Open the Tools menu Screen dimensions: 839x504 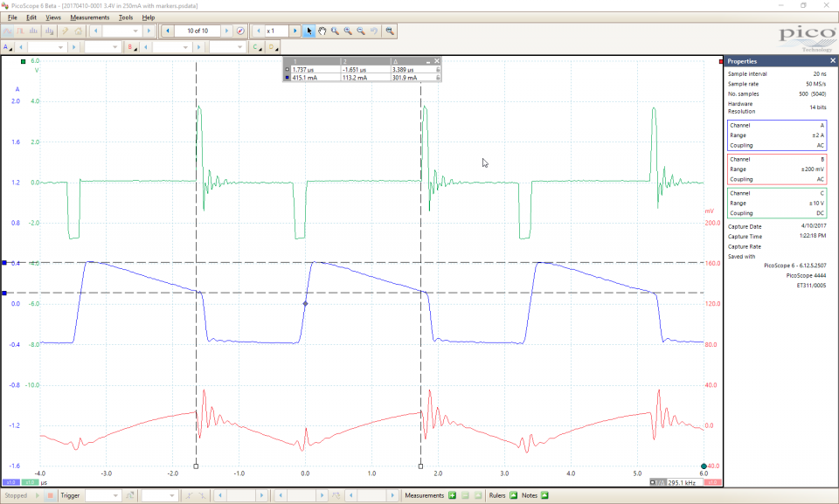click(x=126, y=17)
